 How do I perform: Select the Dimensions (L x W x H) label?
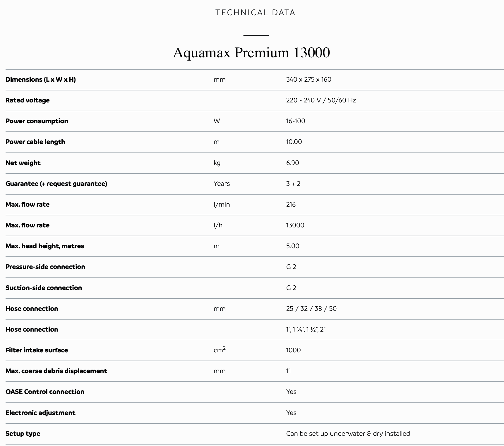[41, 80]
